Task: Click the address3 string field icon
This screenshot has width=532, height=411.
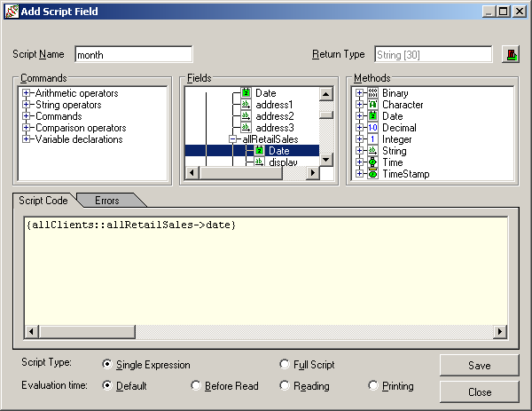Action: click(246, 128)
